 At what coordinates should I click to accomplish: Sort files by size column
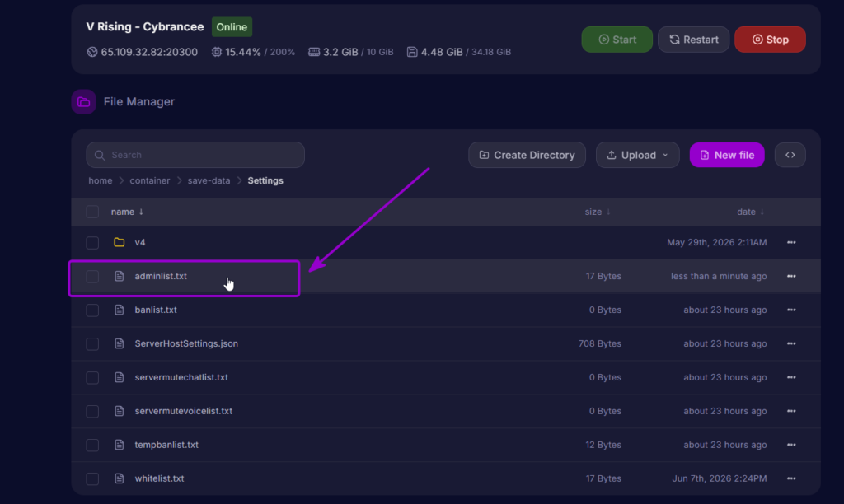click(598, 212)
